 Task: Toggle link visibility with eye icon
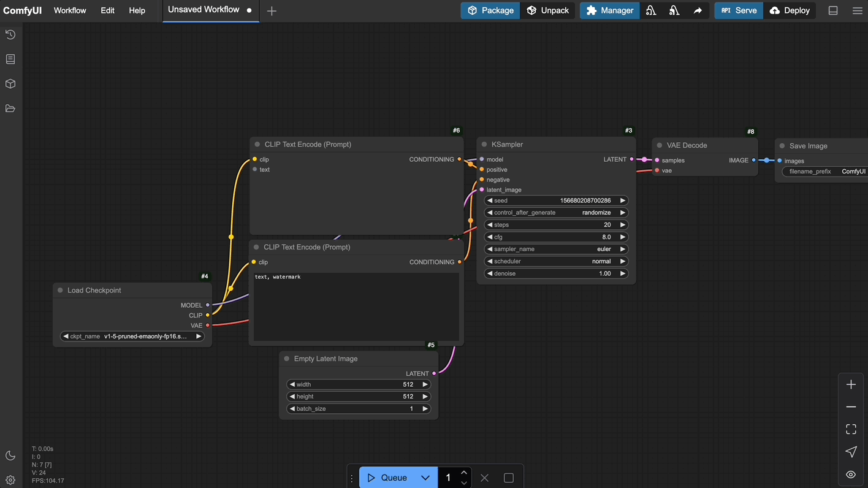(851, 475)
